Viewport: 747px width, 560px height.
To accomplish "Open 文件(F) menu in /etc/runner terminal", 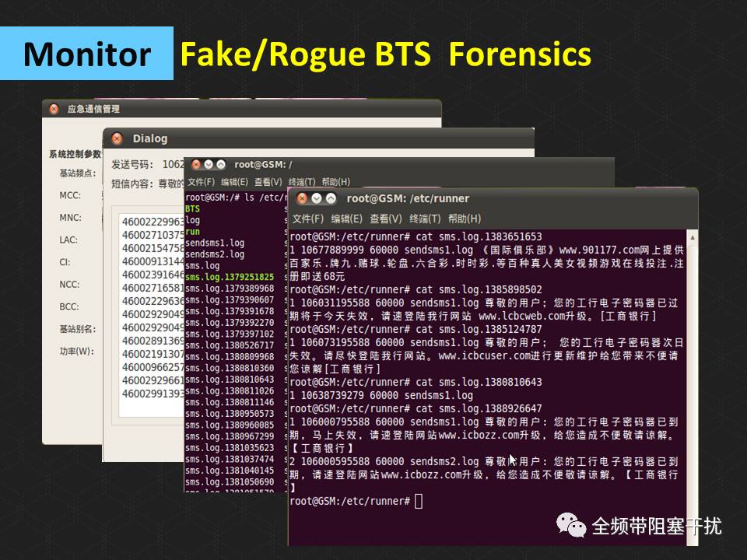I will coord(308,219).
